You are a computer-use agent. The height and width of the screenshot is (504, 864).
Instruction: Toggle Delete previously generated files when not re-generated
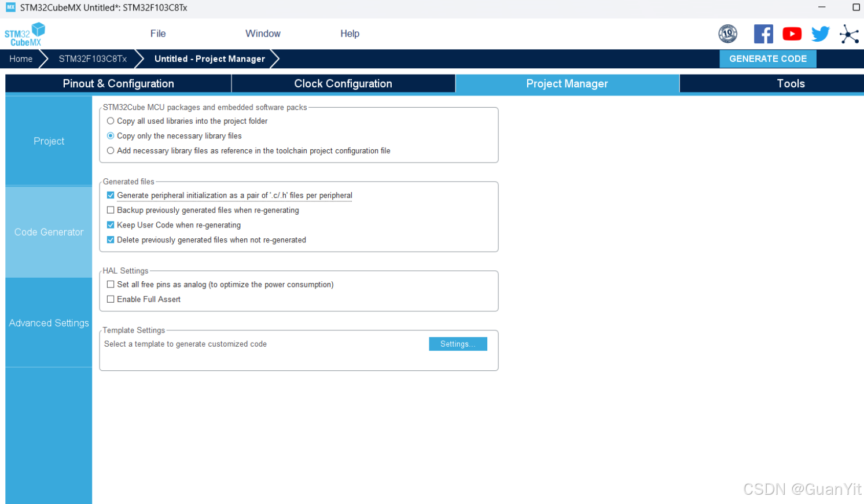tap(111, 240)
